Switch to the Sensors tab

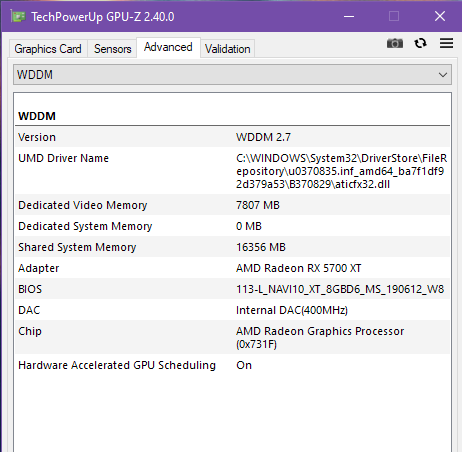(x=112, y=49)
